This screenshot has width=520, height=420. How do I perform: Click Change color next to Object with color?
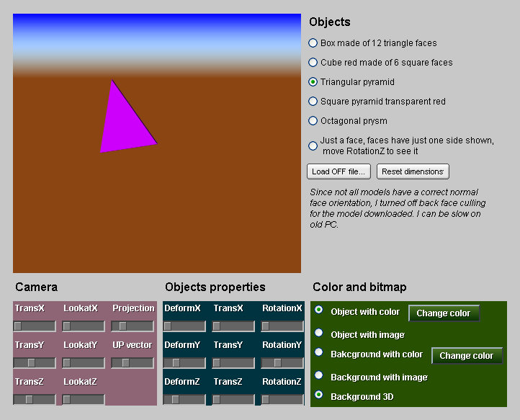444,313
